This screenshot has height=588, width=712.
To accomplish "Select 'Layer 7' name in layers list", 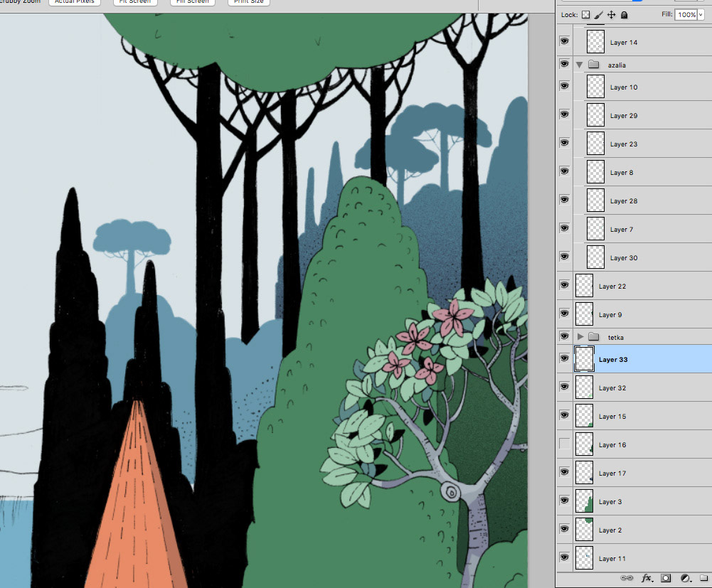I will [x=621, y=230].
